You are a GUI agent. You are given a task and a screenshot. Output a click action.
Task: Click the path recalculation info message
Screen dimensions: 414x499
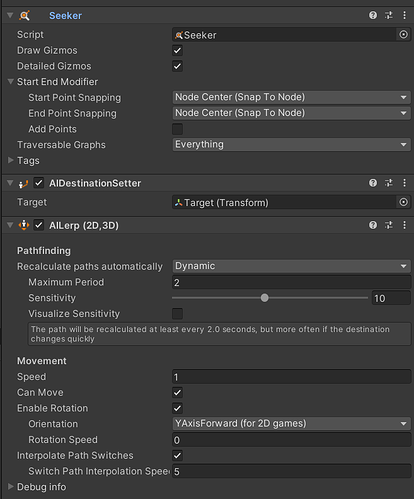(219, 334)
